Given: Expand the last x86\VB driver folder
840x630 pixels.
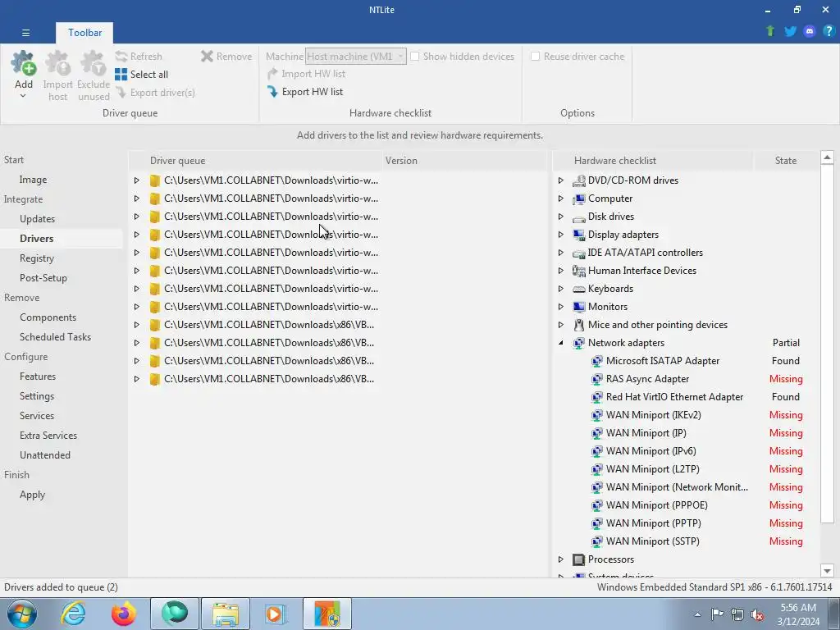Looking at the screenshot, I should tap(137, 379).
